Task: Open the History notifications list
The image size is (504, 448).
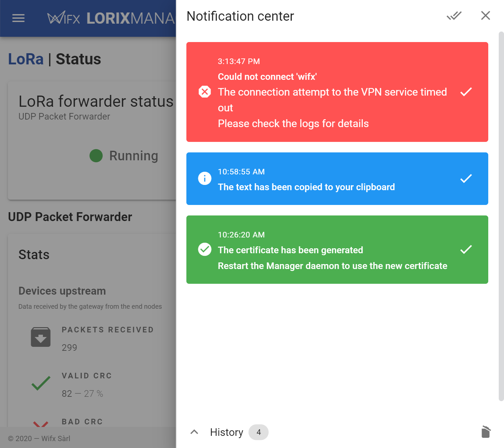Action: coord(226,432)
